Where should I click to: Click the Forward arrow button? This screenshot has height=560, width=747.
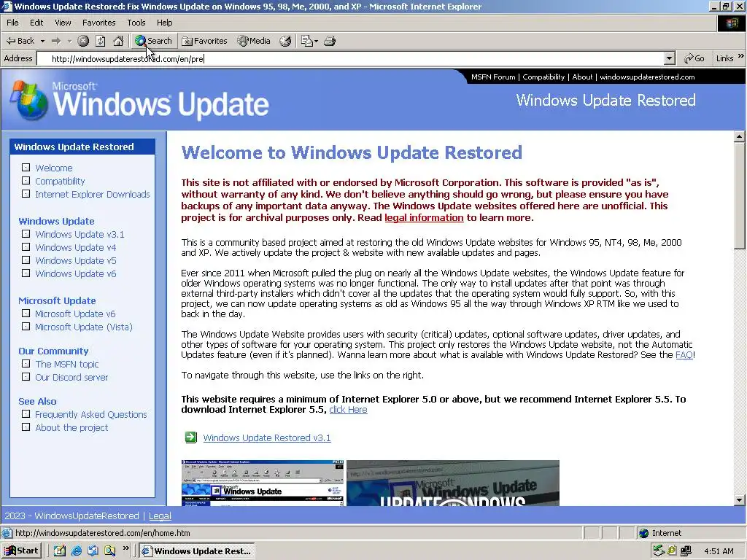pyautogui.click(x=56, y=41)
